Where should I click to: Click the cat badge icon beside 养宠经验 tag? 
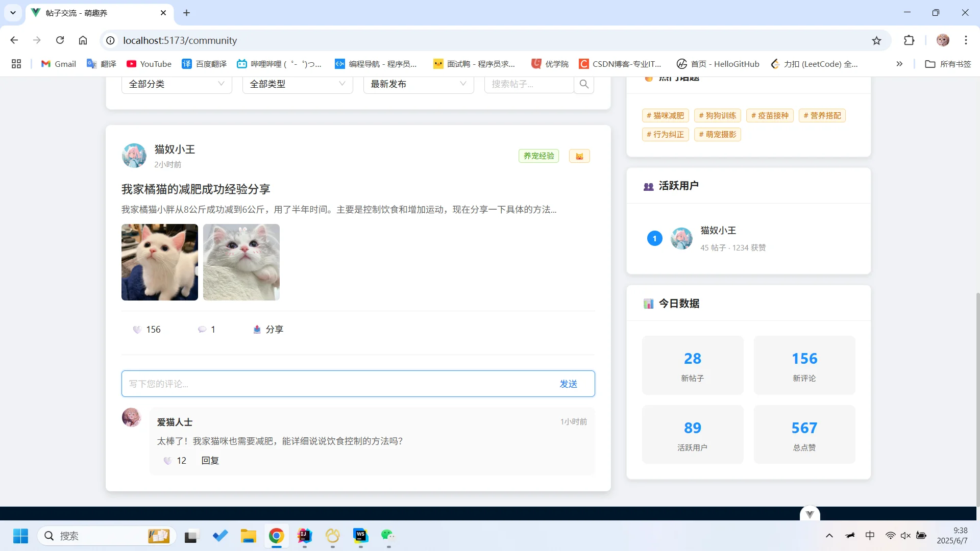coord(579,156)
